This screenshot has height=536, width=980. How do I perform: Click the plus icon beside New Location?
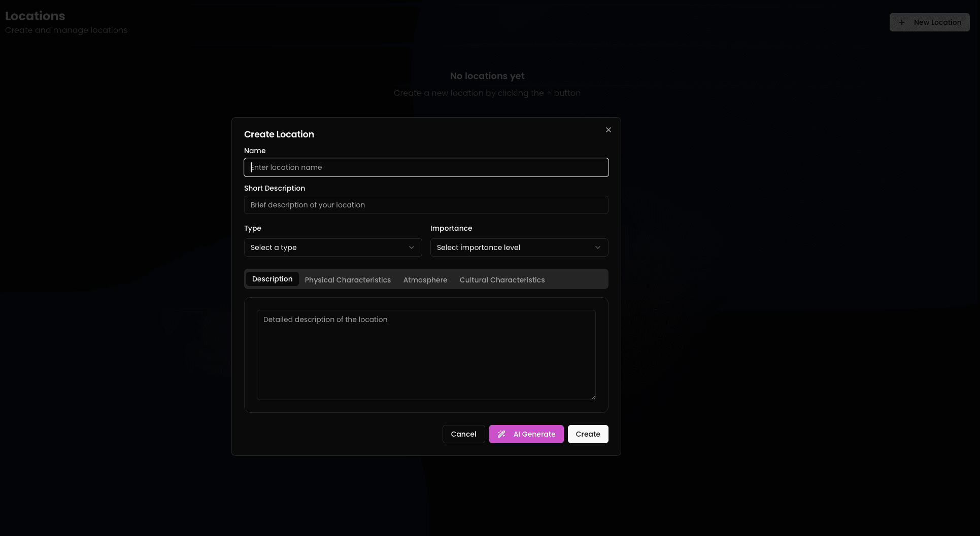901,22
